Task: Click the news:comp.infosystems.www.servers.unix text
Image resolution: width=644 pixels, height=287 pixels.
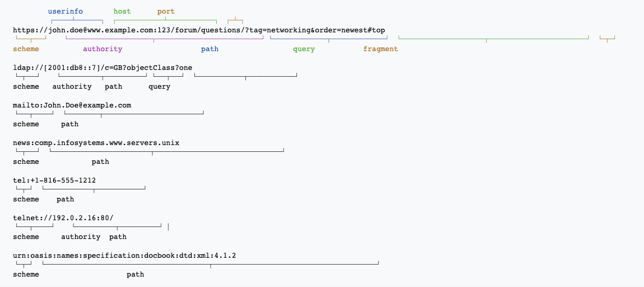Action: [96, 143]
